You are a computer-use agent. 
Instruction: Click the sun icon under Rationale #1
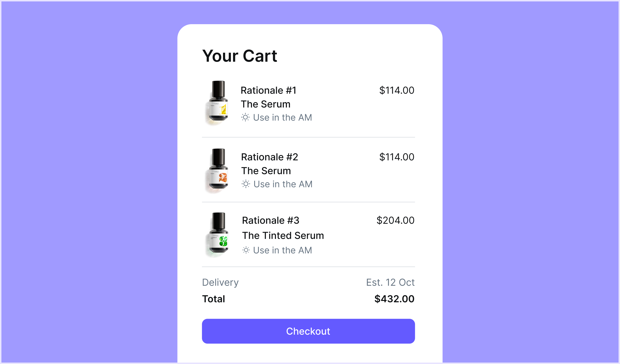tap(245, 117)
